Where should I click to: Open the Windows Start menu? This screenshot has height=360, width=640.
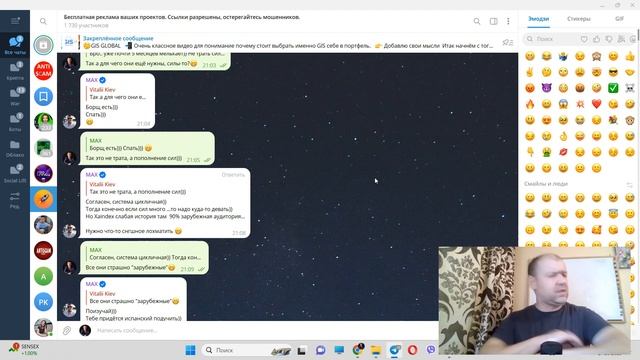pos(190,350)
